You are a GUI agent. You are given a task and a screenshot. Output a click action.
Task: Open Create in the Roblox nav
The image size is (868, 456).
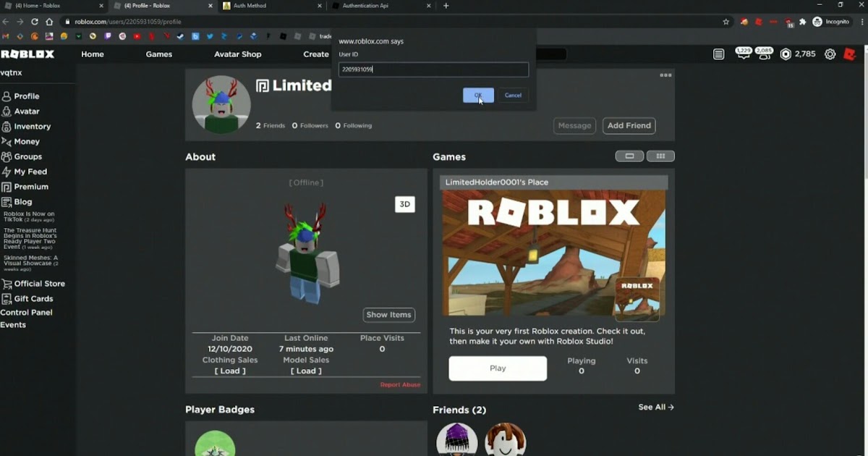(x=316, y=54)
